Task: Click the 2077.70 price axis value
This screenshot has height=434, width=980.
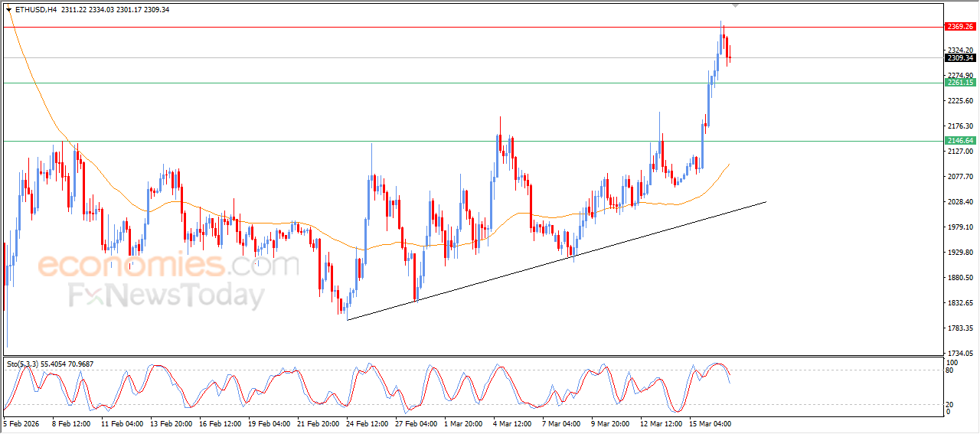Action: 959,176
